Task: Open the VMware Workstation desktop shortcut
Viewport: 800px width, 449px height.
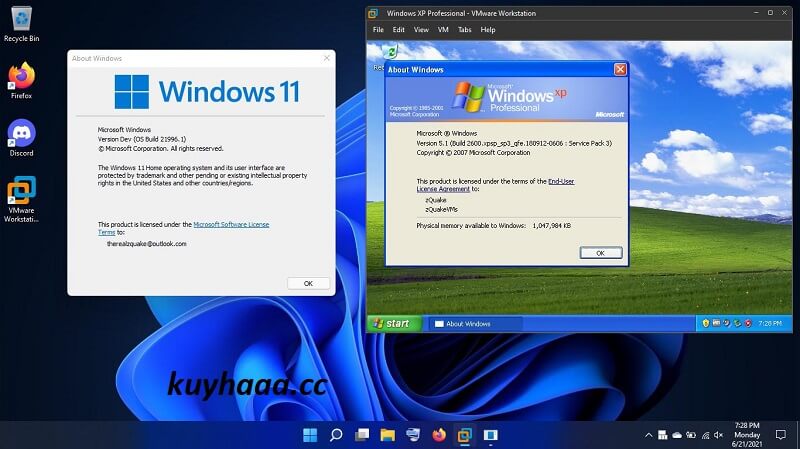Action: (x=21, y=199)
